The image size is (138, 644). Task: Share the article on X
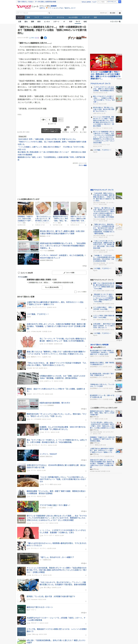point(42,38)
